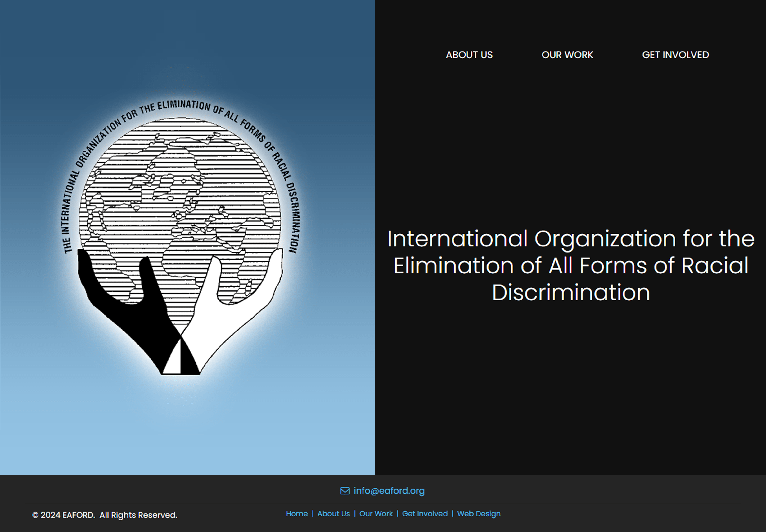The height and width of the screenshot is (532, 766).
Task: Open the Web Design footer link
Action: [x=479, y=514]
